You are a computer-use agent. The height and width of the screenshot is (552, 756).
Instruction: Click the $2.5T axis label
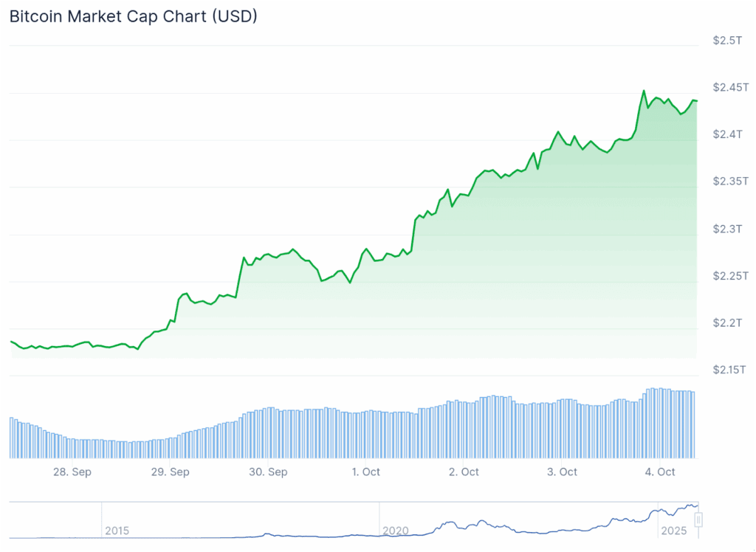click(727, 41)
